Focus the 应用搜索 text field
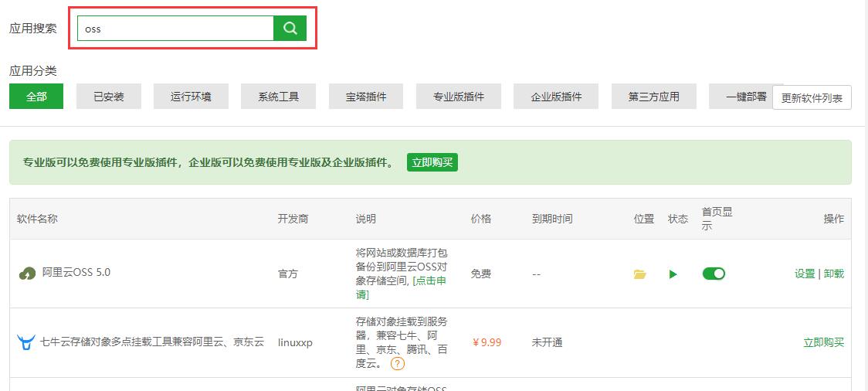The height and width of the screenshot is (391, 868). click(x=175, y=29)
